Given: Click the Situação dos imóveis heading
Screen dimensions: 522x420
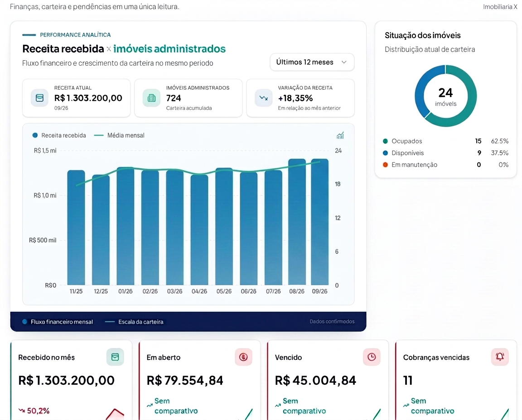Looking at the screenshot, I should (x=422, y=36).
